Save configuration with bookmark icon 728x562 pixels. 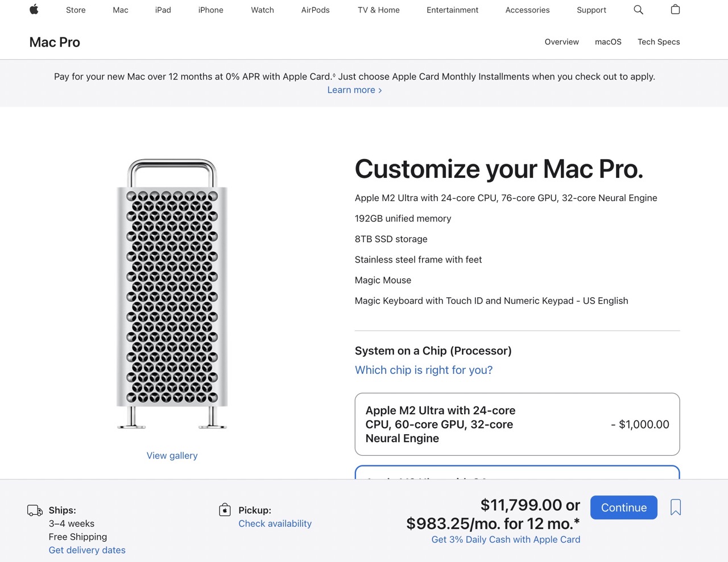tap(676, 507)
